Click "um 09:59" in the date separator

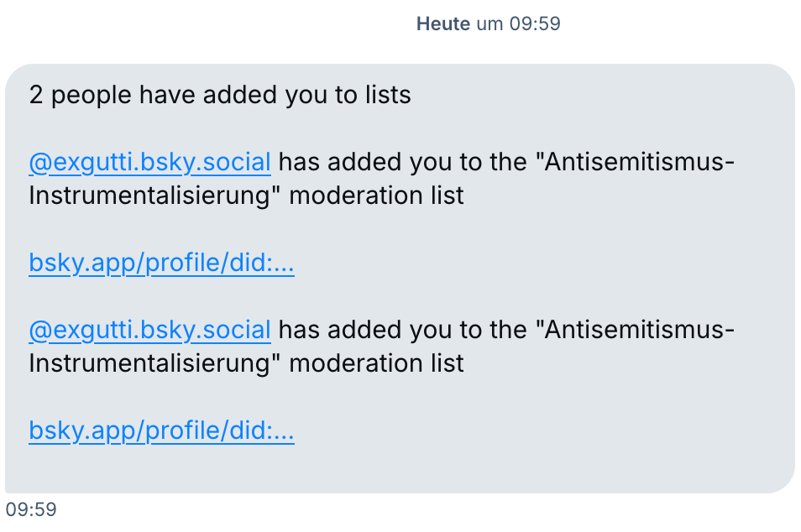[x=518, y=24]
